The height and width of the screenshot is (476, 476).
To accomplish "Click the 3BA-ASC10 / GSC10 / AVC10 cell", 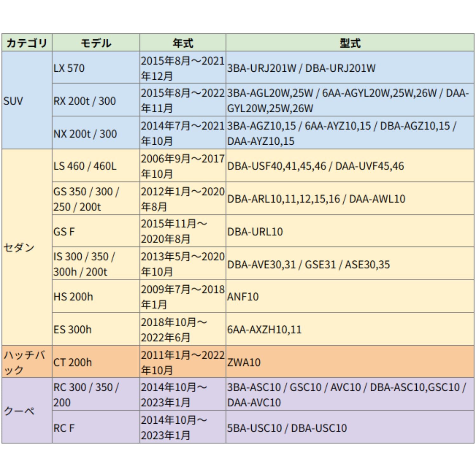I will 350,394.
